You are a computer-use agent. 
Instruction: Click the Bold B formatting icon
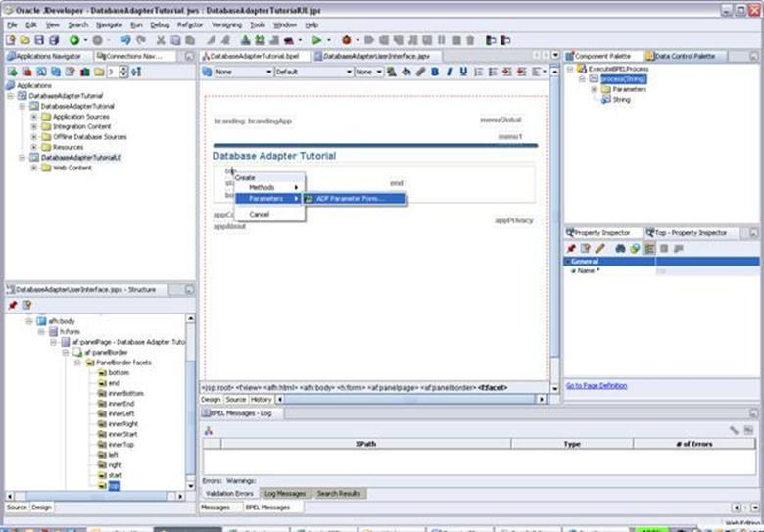coord(435,72)
